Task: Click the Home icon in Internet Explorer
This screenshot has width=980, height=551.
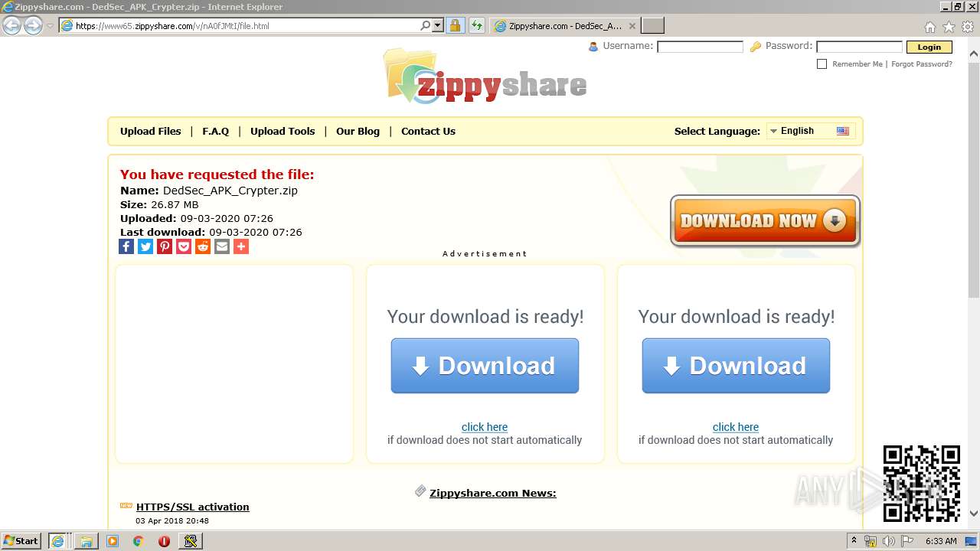Action: [929, 27]
